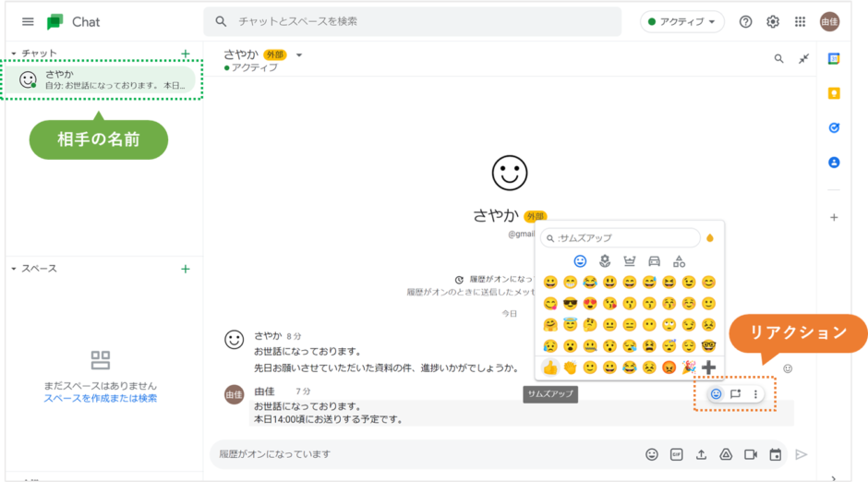Switch to shapes symbols emoji tab
This screenshot has width=868, height=482.
point(680,260)
